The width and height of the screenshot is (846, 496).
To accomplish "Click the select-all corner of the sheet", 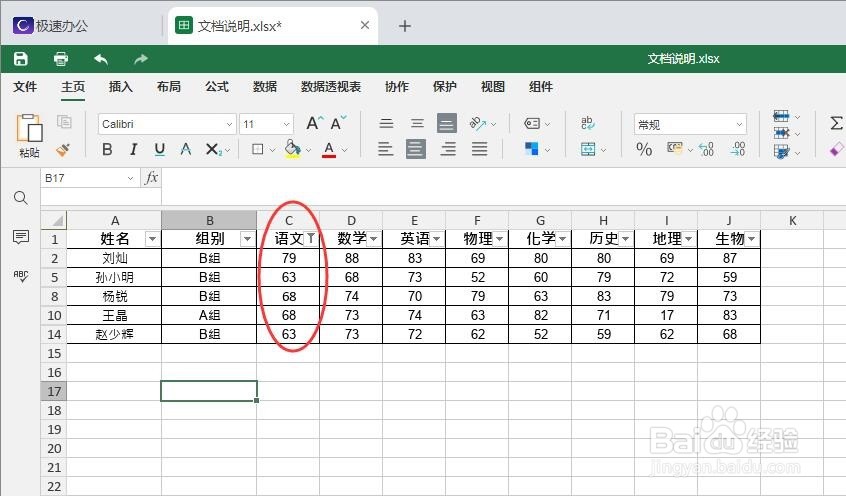I will pyautogui.click(x=54, y=220).
